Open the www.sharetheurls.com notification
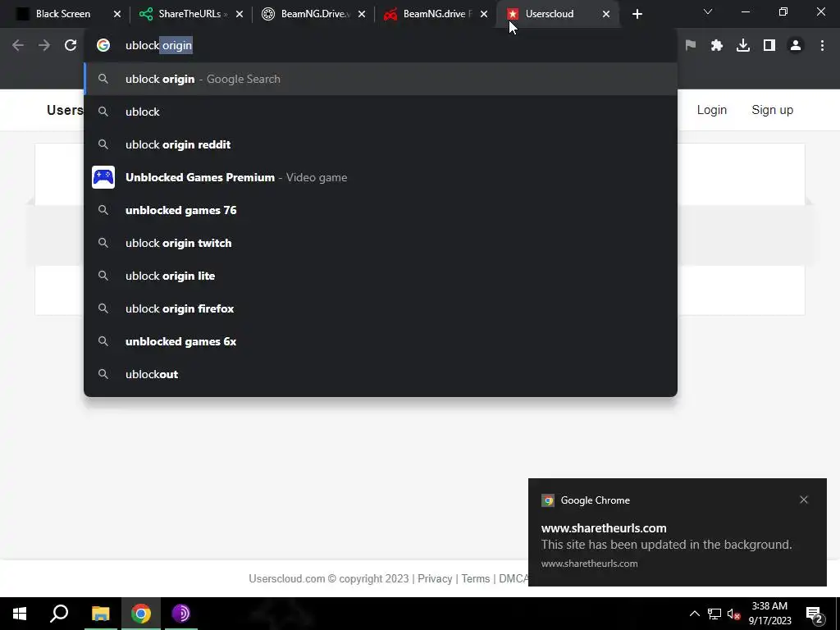 677,532
